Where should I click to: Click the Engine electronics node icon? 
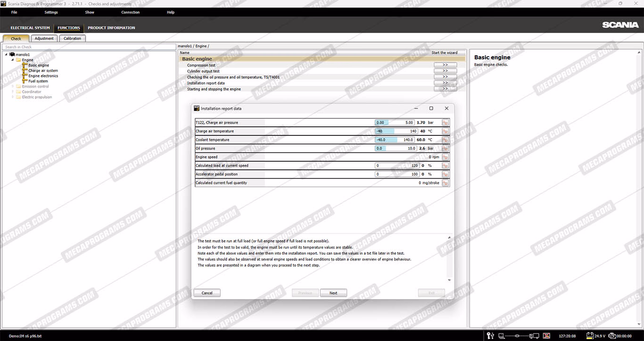coord(25,76)
